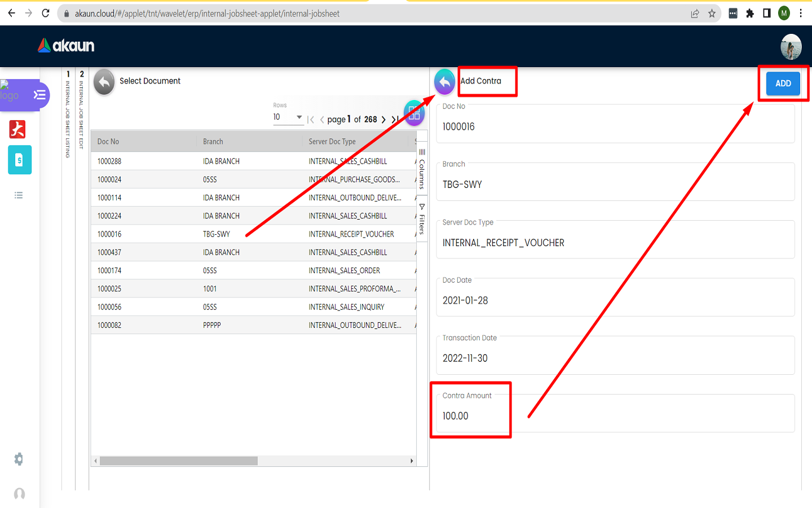Switch to Internal Job Sheet Edit tab
Screen dimensions: 812x508
pyautogui.click(x=82, y=113)
